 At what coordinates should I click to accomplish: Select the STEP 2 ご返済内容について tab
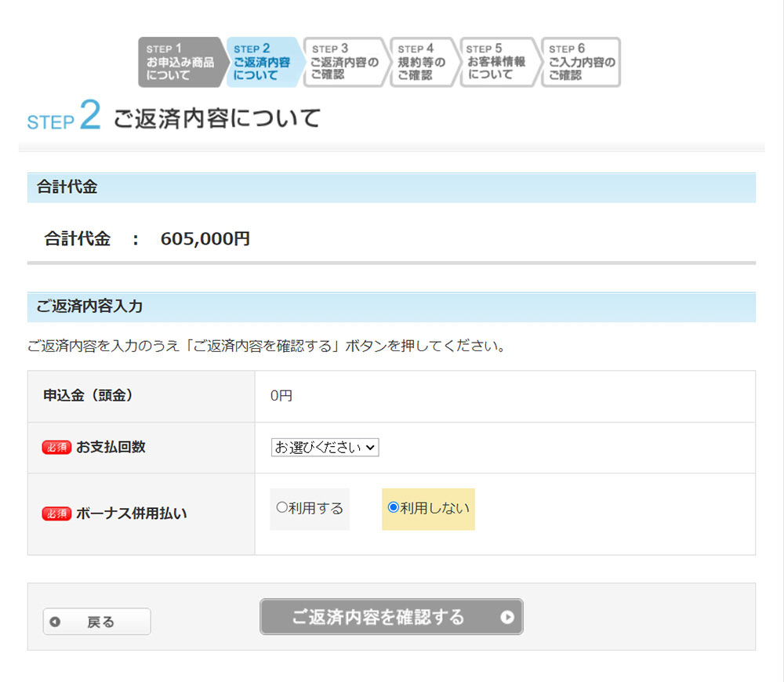point(262,62)
